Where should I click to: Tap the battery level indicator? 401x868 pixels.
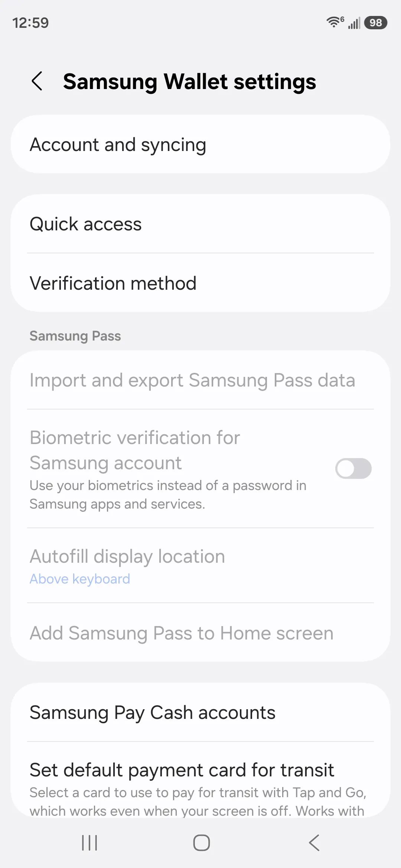[x=376, y=23]
